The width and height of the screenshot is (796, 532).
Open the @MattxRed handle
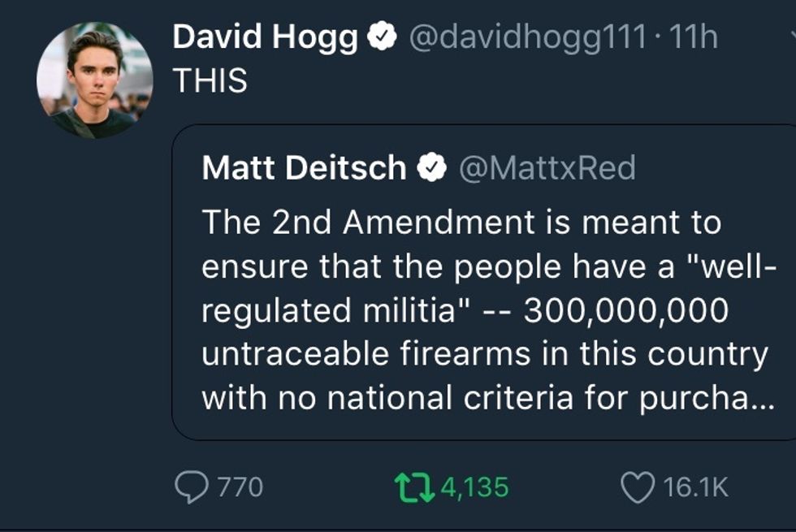(547, 168)
